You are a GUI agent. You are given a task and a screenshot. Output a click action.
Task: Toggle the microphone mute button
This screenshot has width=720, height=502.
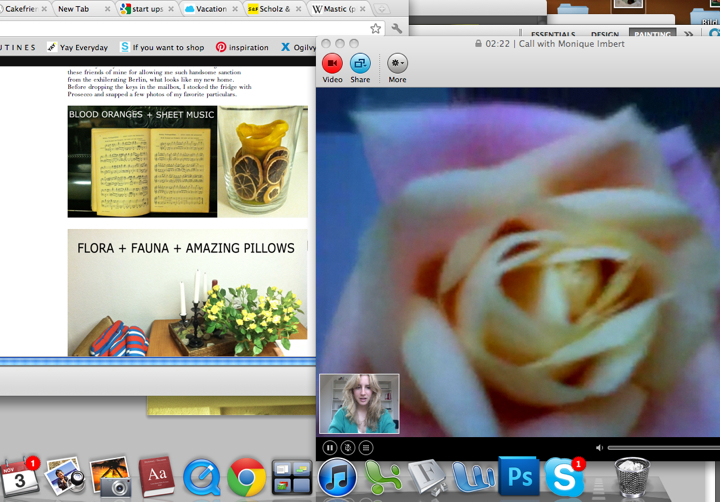pyautogui.click(x=348, y=447)
